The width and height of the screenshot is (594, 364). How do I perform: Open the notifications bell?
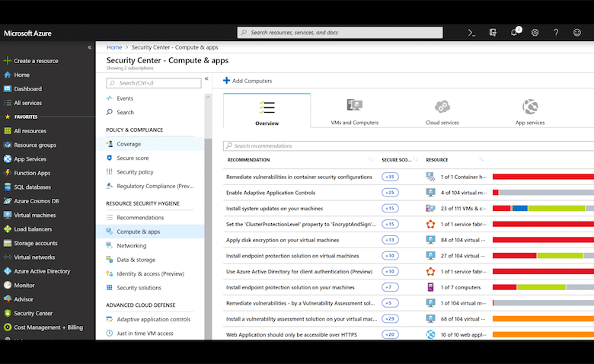pyautogui.click(x=514, y=33)
